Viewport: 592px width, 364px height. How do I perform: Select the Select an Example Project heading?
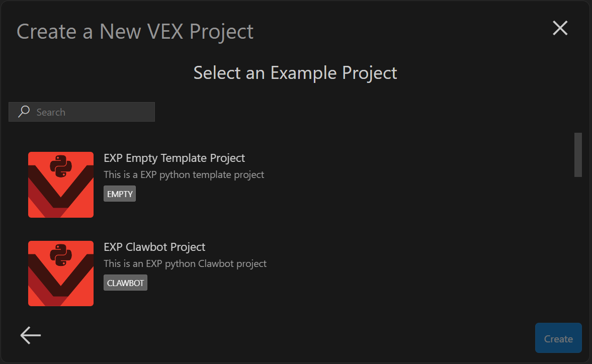click(x=295, y=73)
